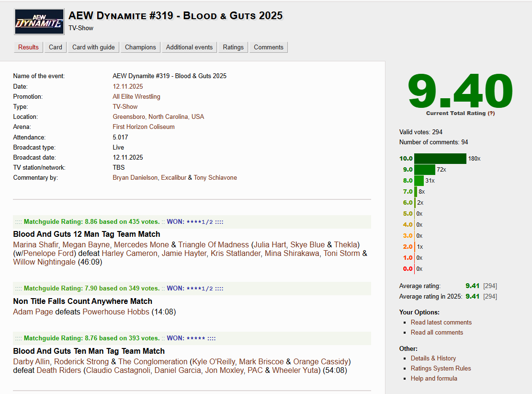This screenshot has width=532, height=394.
Task: Click Powerhouse Hobbs wrestler link
Action: tap(116, 312)
